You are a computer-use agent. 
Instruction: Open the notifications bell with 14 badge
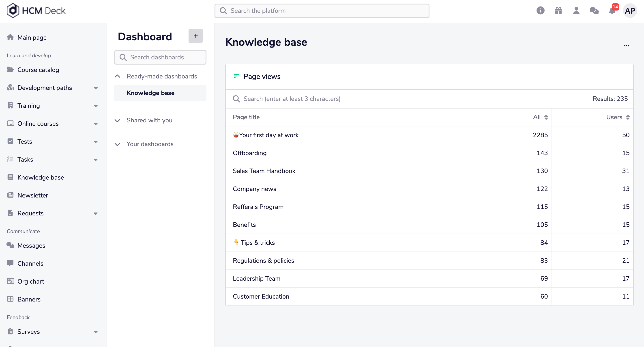(612, 10)
